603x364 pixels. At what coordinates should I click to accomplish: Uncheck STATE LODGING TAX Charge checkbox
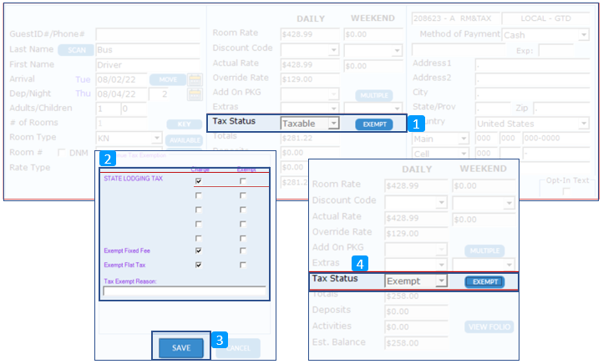pos(198,180)
